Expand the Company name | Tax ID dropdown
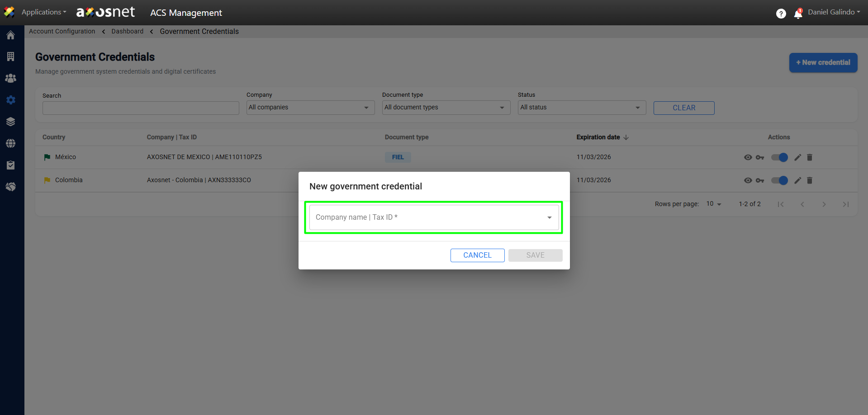The width and height of the screenshot is (868, 415). click(434, 217)
